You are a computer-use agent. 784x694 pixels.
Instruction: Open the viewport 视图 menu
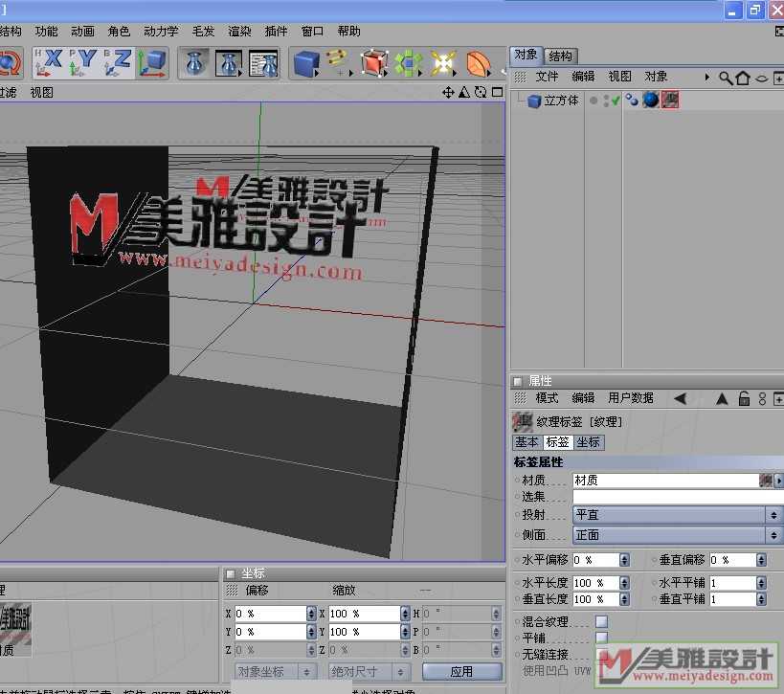point(42,93)
